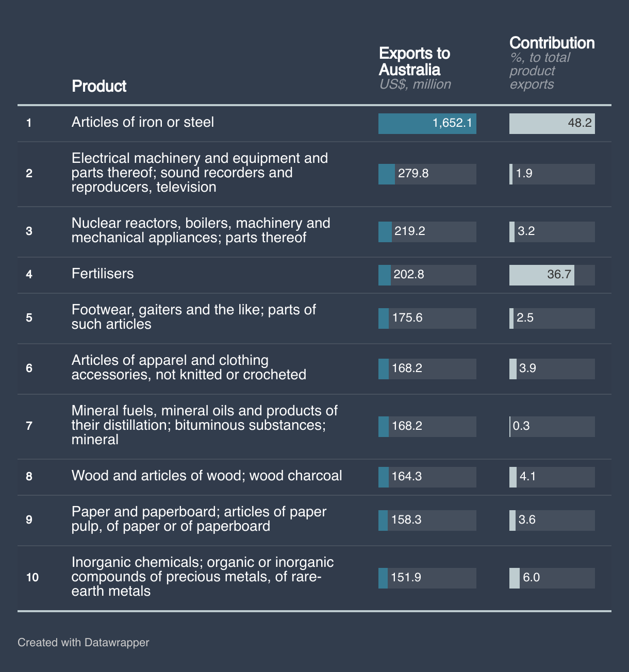This screenshot has height=672, width=629.
Task: Select the Articles of apparel and clothing row
Action: pos(189,367)
